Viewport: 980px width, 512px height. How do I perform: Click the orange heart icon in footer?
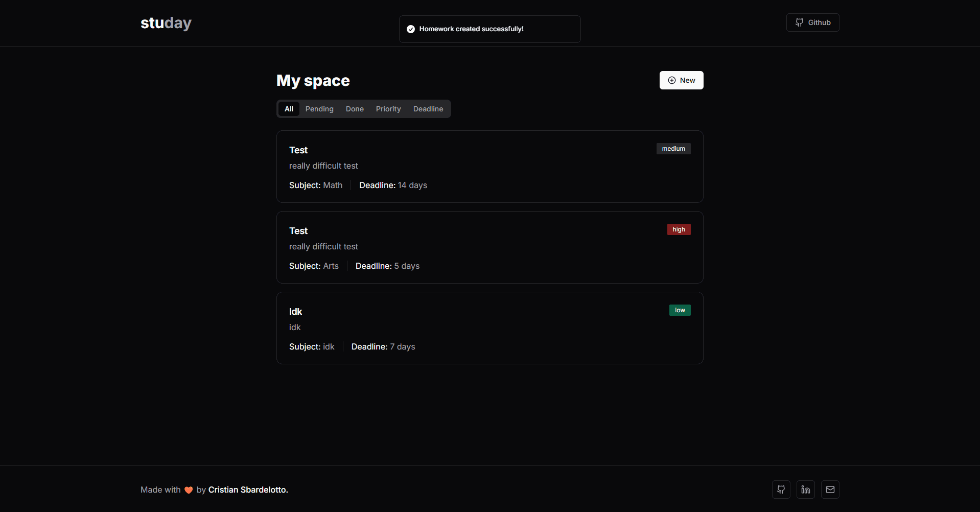[189, 490]
